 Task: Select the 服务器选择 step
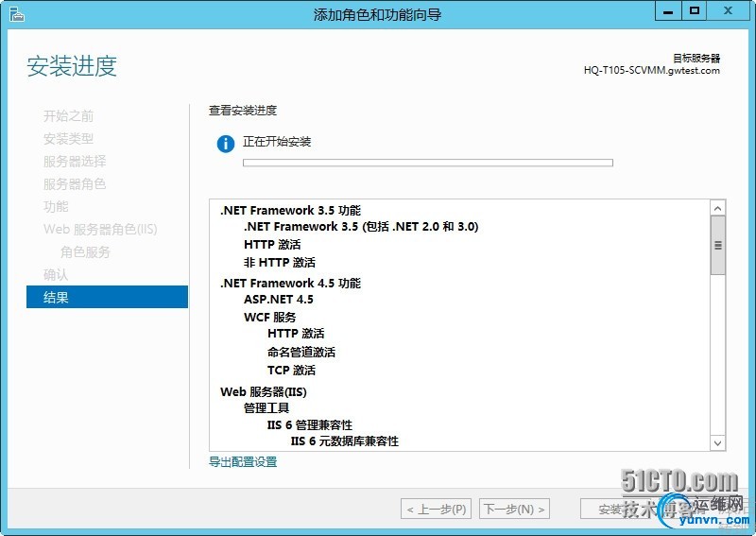click(x=75, y=161)
